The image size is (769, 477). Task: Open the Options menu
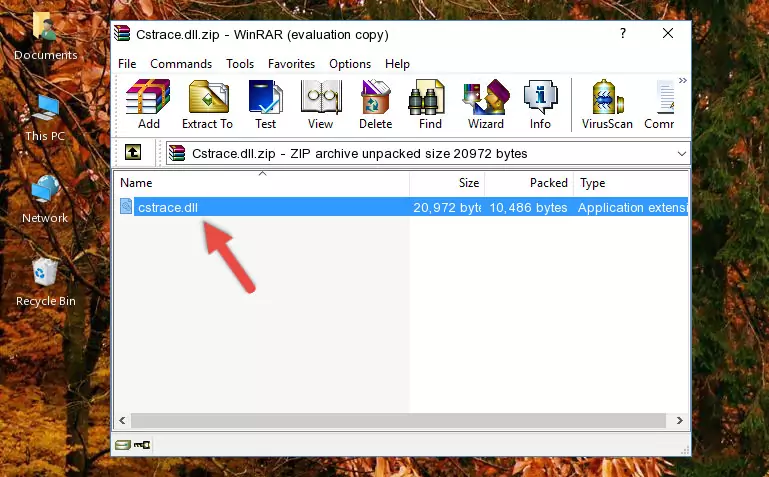pyautogui.click(x=350, y=64)
